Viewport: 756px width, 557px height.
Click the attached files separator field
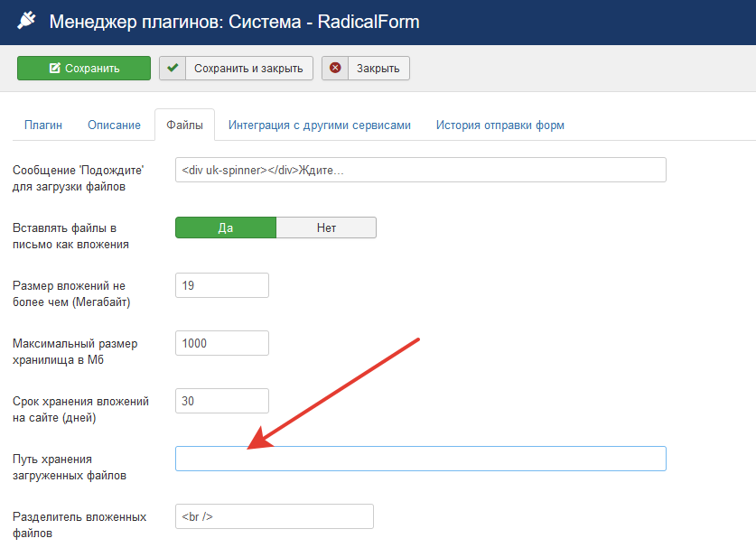(274, 516)
